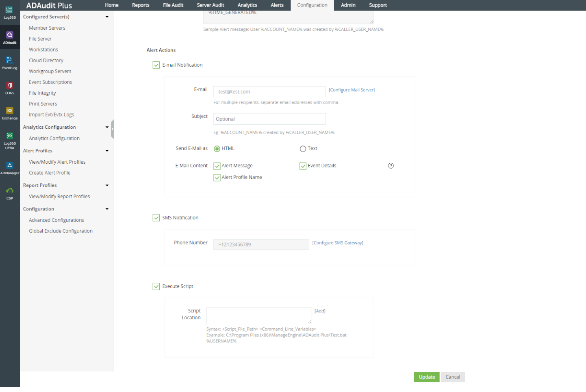Screen dimensions: 586x392
Task: Select the Text radio button
Action: pos(303,149)
